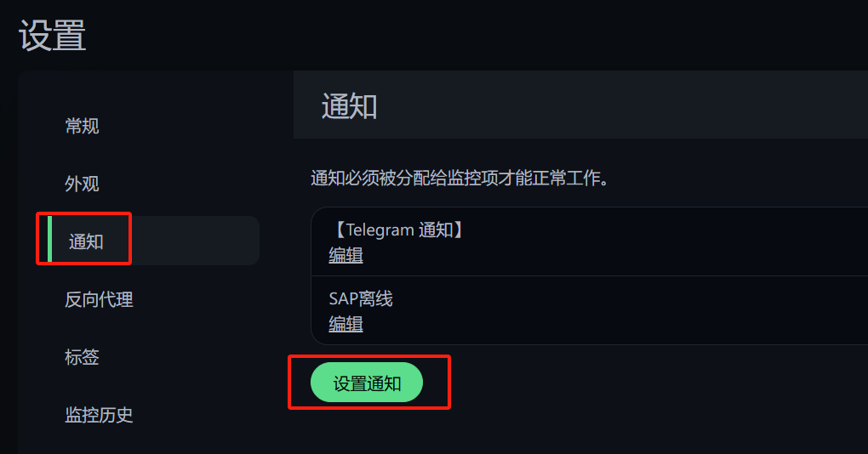Image resolution: width=868 pixels, height=454 pixels.
Task: Click 编辑 under the SAP离线 entry
Action: (x=345, y=324)
